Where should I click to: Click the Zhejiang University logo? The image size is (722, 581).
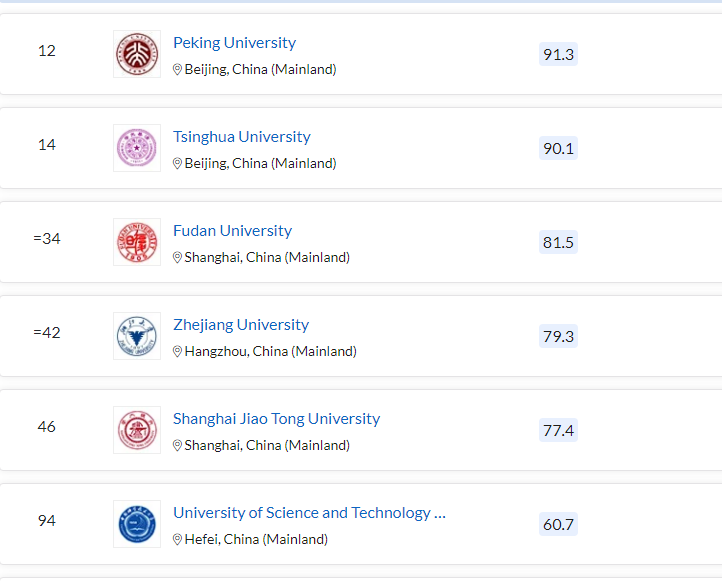click(x=137, y=336)
